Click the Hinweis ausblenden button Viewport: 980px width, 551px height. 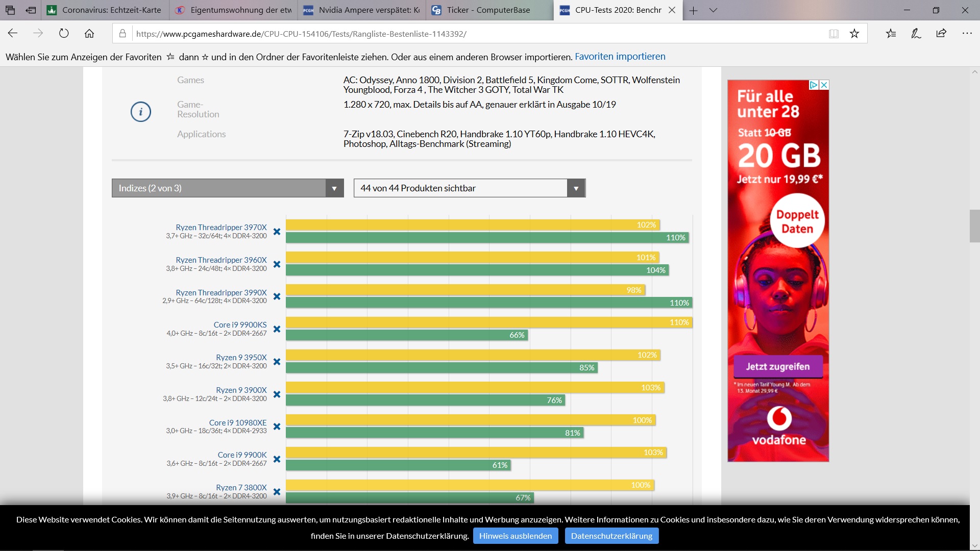[x=515, y=536]
